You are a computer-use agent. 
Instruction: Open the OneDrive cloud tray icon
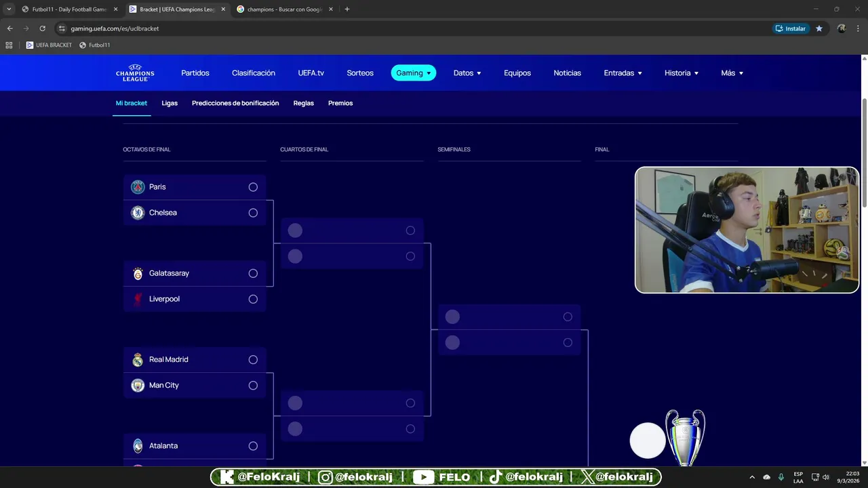767,477
